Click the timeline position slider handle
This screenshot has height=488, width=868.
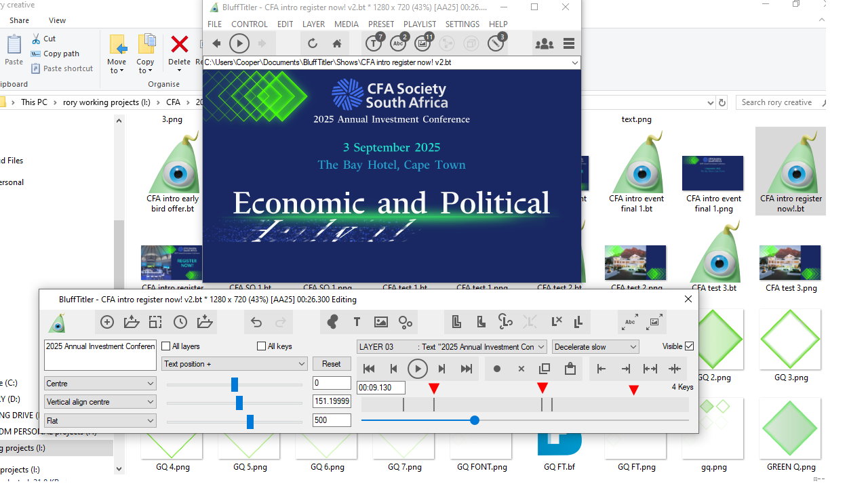pos(475,420)
